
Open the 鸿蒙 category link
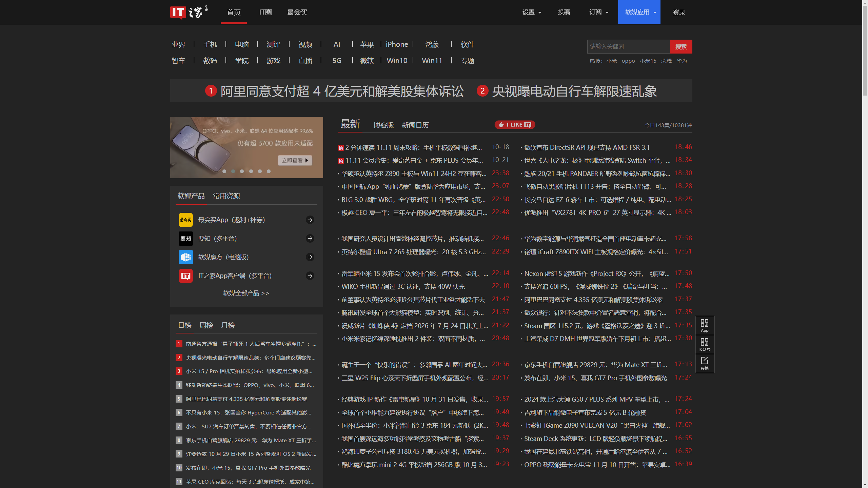[x=432, y=44]
